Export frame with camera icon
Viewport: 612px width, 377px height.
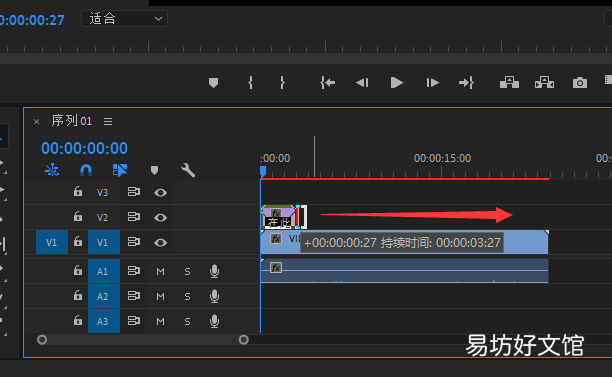pos(580,83)
